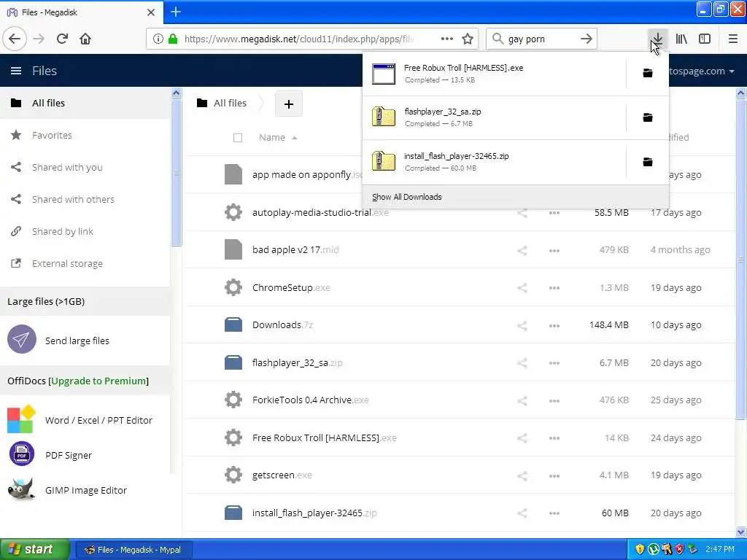Open more actions for install_flash_player-32465.zip row
This screenshot has height=560, width=747.
pyautogui.click(x=554, y=513)
